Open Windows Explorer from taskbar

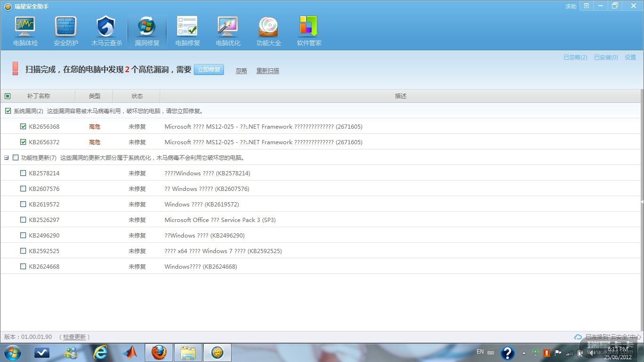point(188,353)
